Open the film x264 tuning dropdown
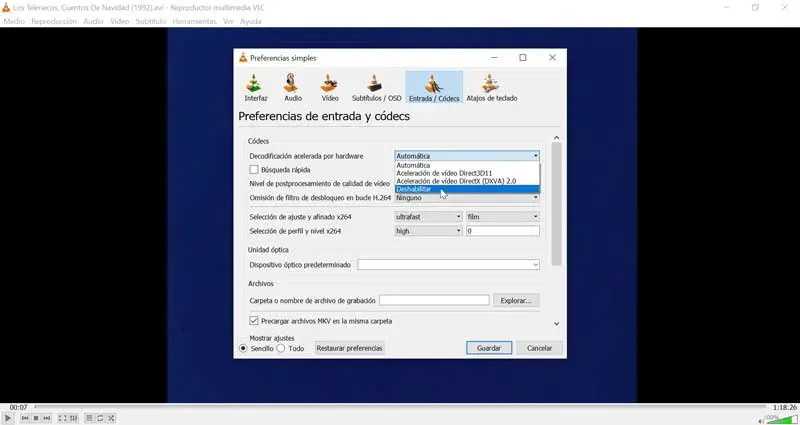This screenshot has width=800, height=425. click(x=503, y=217)
